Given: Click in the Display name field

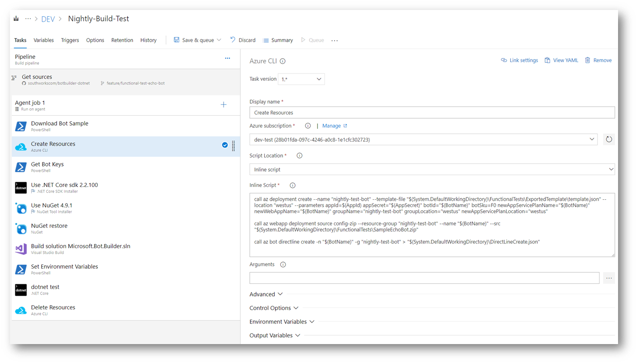Looking at the screenshot, I should [x=432, y=112].
